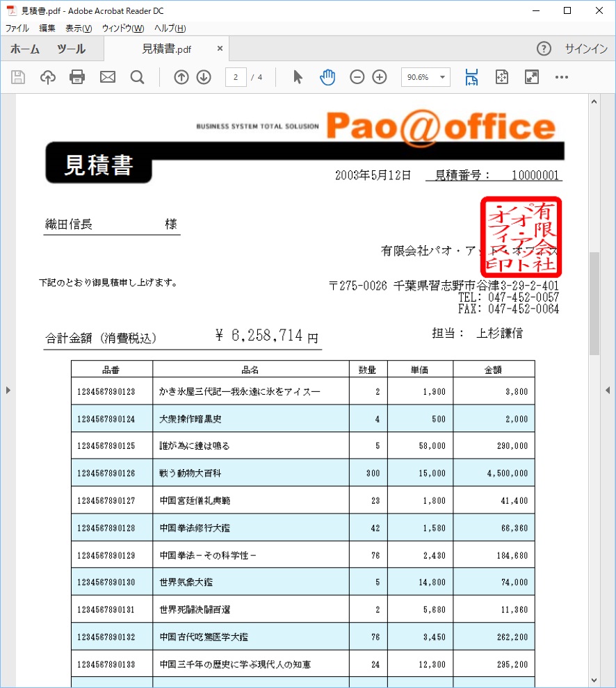616x688 pixels.
Task: Click the 品番 column header
Action: pyautogui.click(x=111, y=370)
